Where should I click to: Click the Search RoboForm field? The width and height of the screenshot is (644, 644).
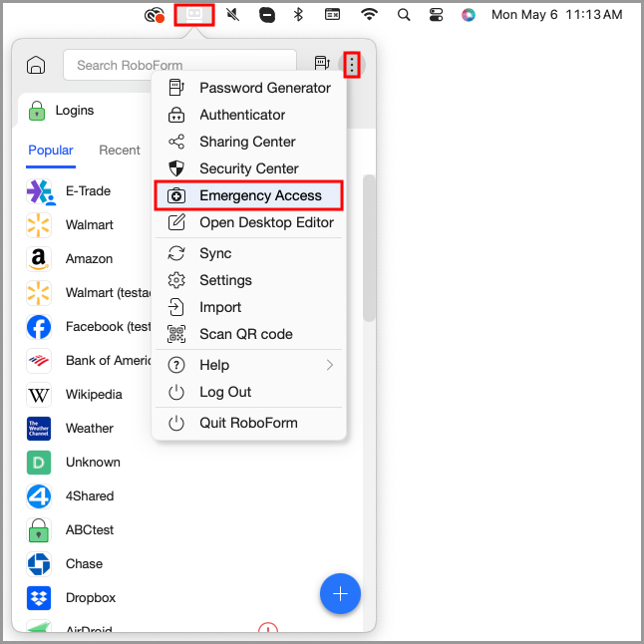(x=179, y=65)
